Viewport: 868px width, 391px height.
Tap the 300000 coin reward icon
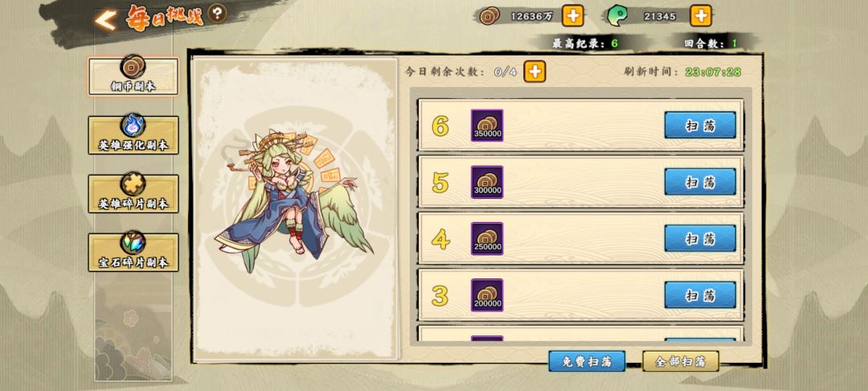pyautogui.click(x=487, y=182)
